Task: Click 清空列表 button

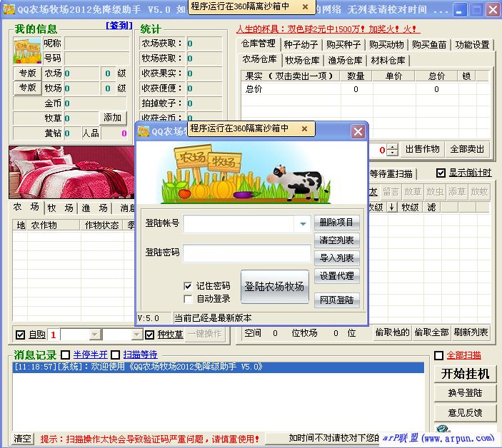Action: pos(337,240)
